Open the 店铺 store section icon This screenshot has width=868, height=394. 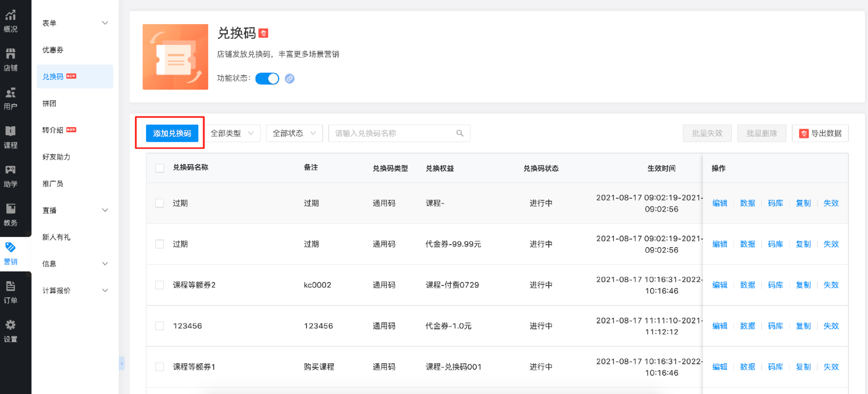click(x=10, y=54)
